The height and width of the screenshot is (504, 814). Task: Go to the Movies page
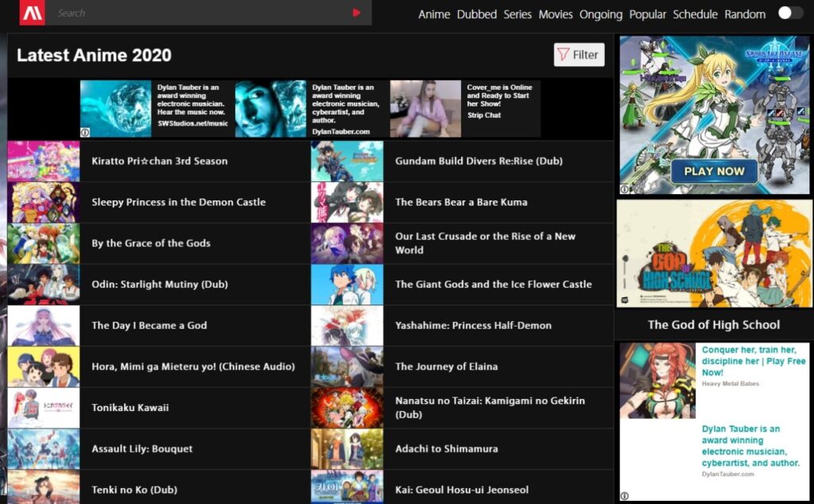556,14
